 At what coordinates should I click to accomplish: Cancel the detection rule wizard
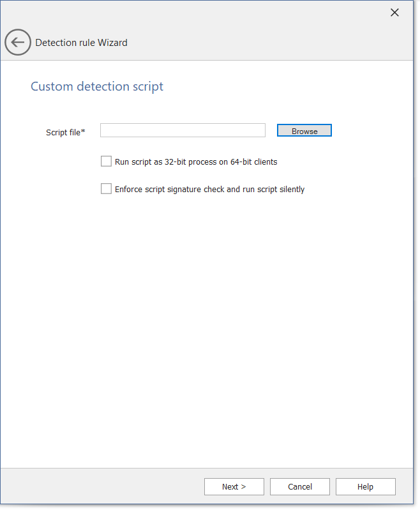[299, 487]
